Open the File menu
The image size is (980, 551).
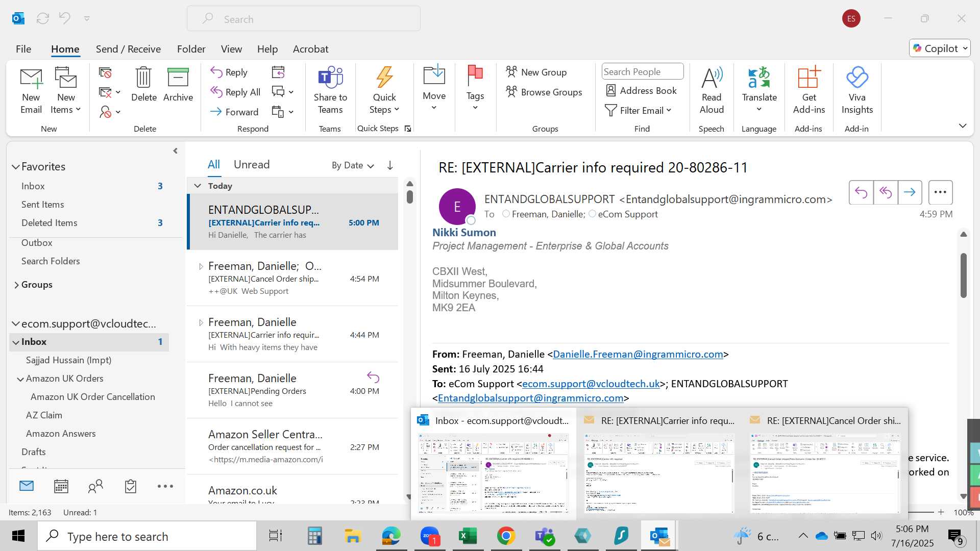pyautogui.click(x=23, y=49)
